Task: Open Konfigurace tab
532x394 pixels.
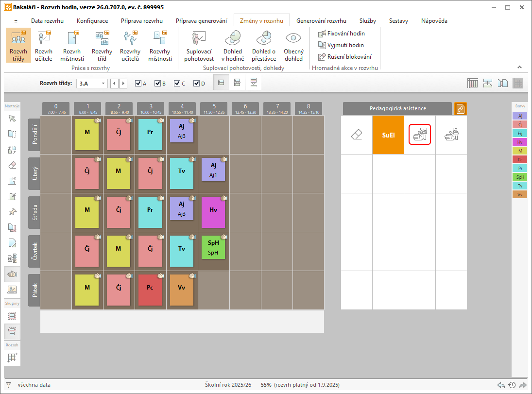Action: [92, 21]
